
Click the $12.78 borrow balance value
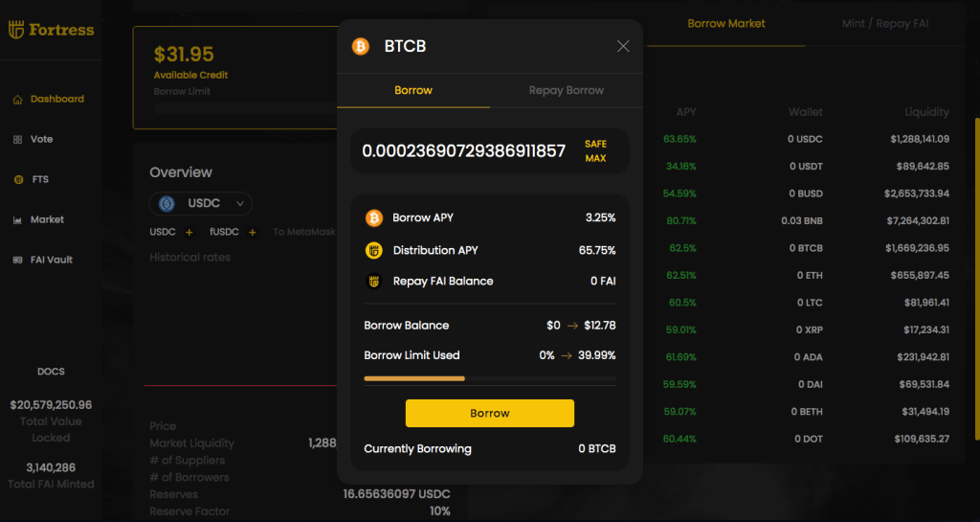(600, 326)
